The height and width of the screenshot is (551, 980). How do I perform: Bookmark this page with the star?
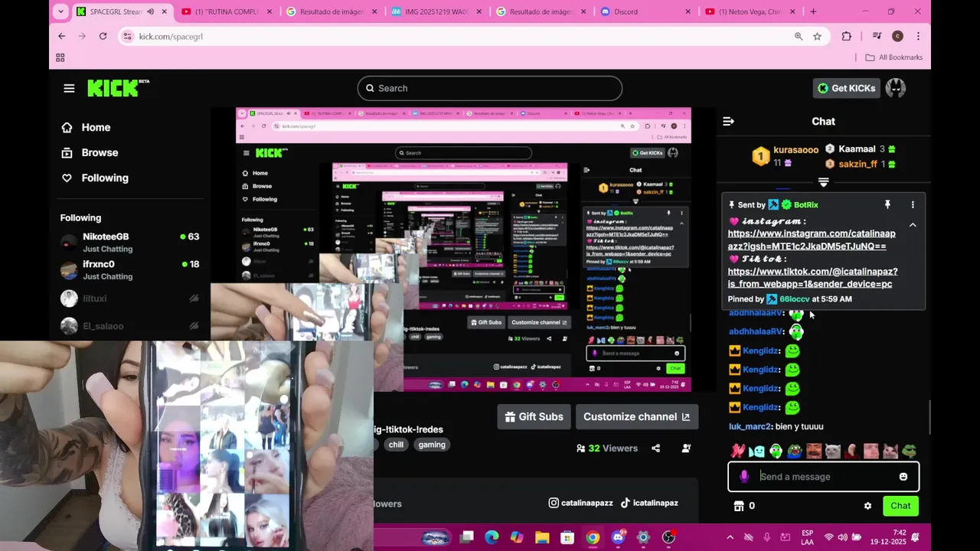pos(817,36)
